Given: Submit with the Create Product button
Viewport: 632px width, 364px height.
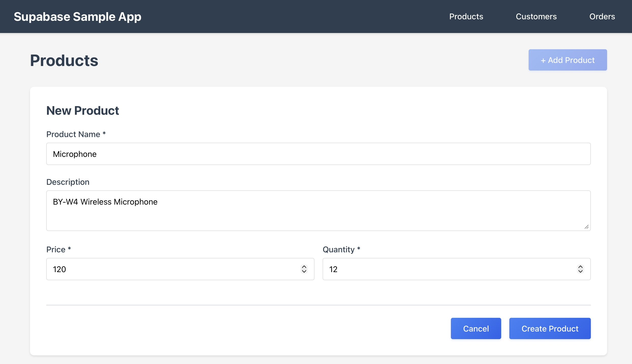Looking at the screenshot, I should [x=550, y=328].
